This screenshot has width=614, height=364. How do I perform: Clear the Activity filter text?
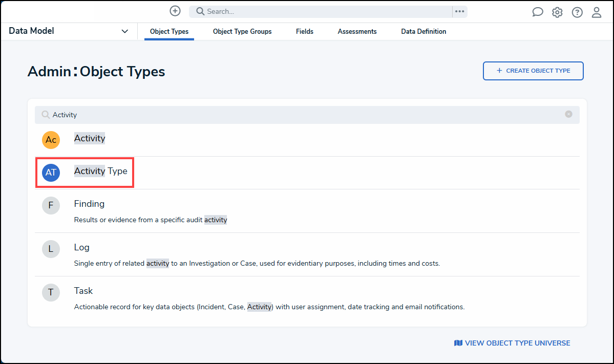click(x=568, y=114)
